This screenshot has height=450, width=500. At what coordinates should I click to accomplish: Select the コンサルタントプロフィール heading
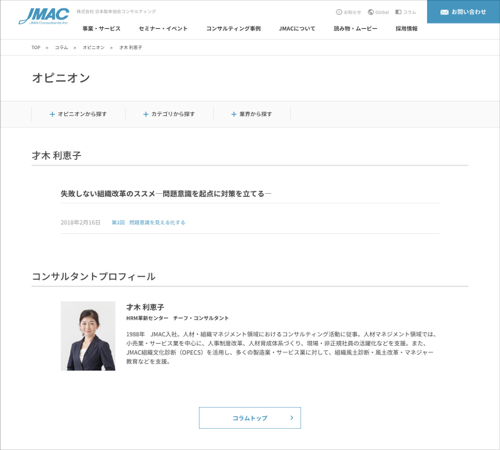pyautogui.click(x=94, y=276)
